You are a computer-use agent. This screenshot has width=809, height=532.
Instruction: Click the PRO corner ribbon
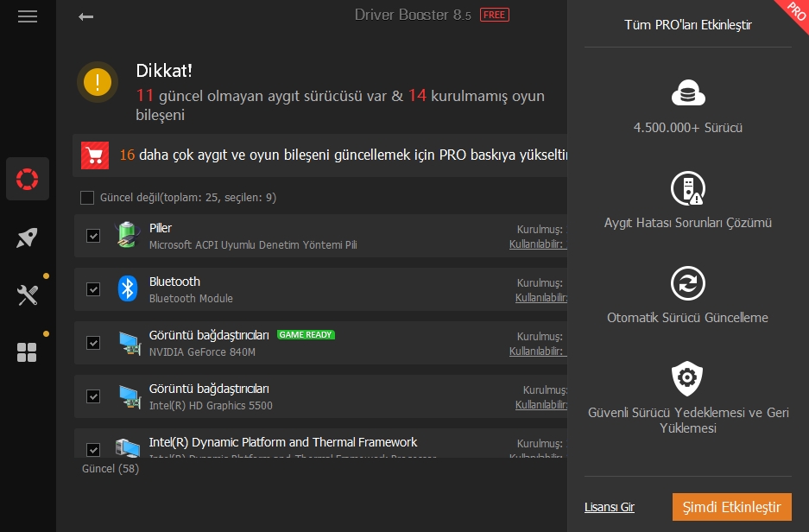coord(795,11)
